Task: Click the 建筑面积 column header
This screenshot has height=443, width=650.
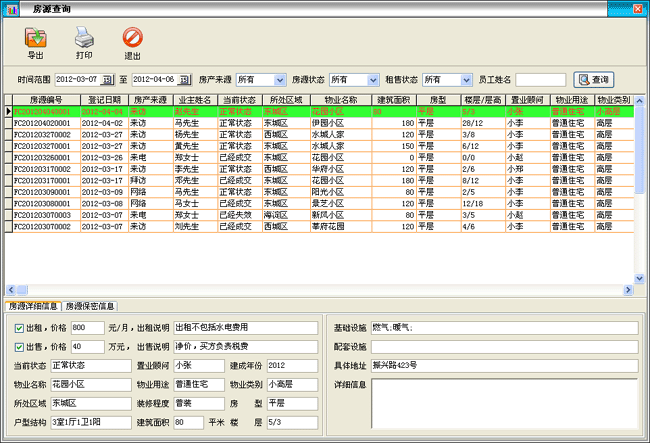Action: coord(393,100)
